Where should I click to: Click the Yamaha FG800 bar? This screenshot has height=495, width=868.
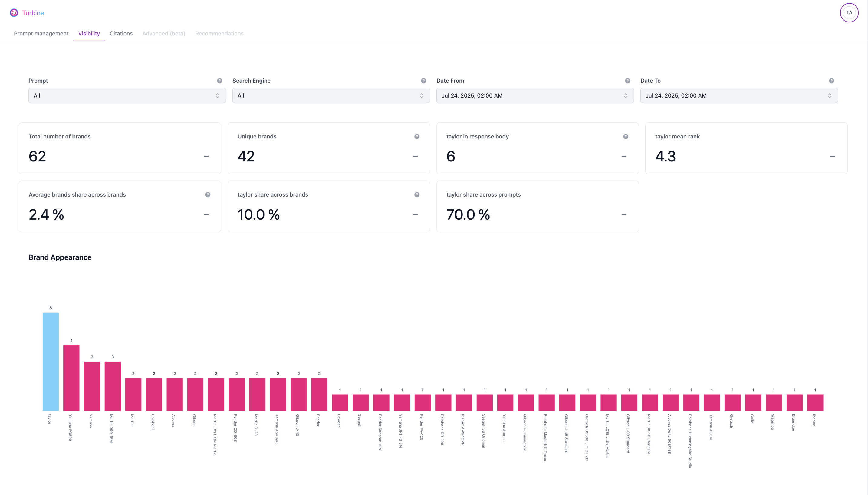(x=71, y=378)
